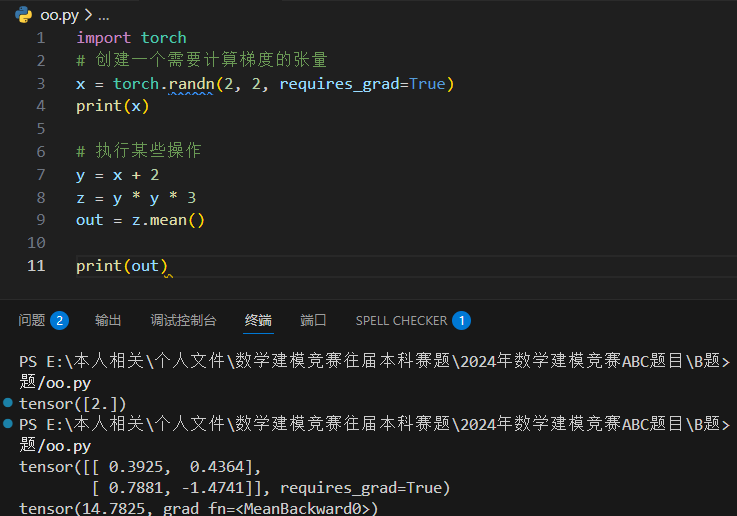
Task: Click 'y = x + 2' on line 7
Action: [x=118, y=175]
